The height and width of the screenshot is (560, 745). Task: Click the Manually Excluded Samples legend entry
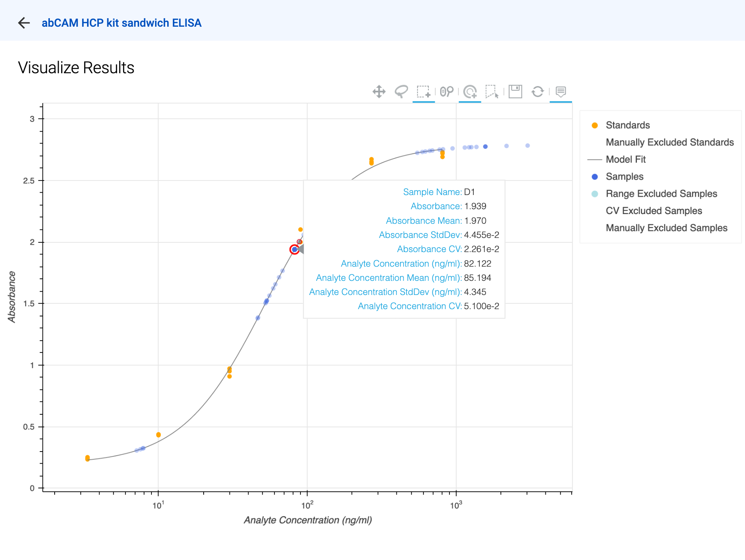pyautogui.click(x=666, y=228)
